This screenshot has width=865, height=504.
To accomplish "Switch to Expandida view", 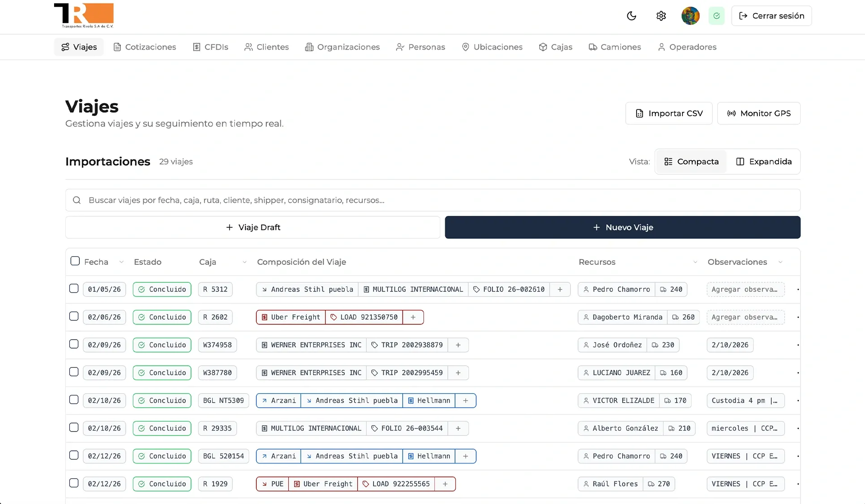I will [764, 162].
